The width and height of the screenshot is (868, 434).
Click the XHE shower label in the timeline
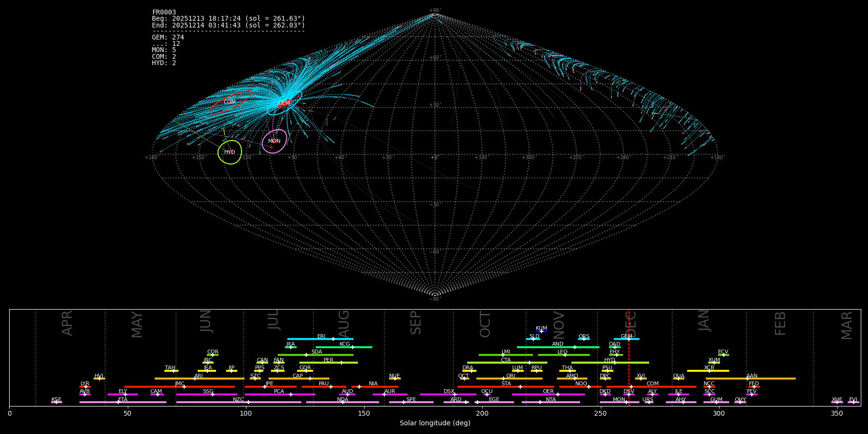click(x=837, y=400)
